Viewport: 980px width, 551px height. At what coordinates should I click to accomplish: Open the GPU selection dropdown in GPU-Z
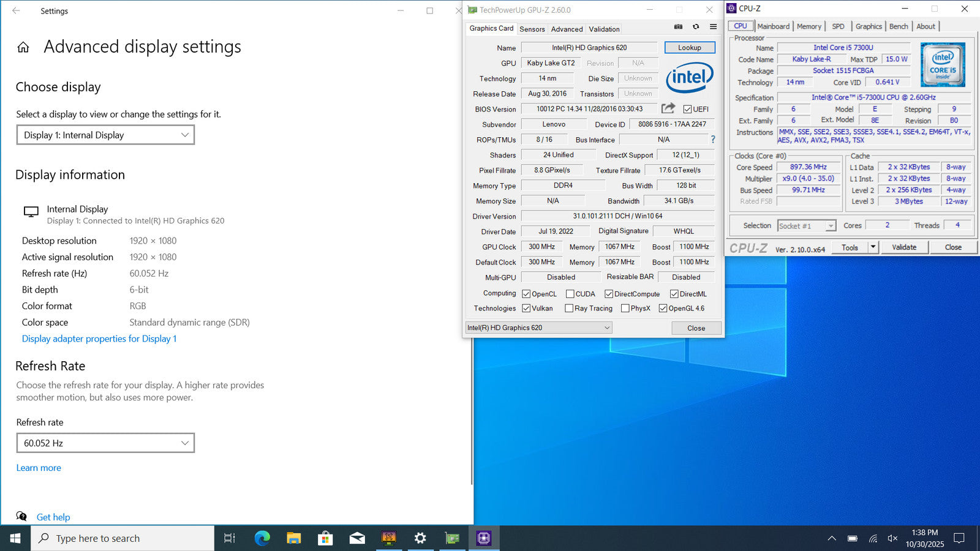[538, 328]
